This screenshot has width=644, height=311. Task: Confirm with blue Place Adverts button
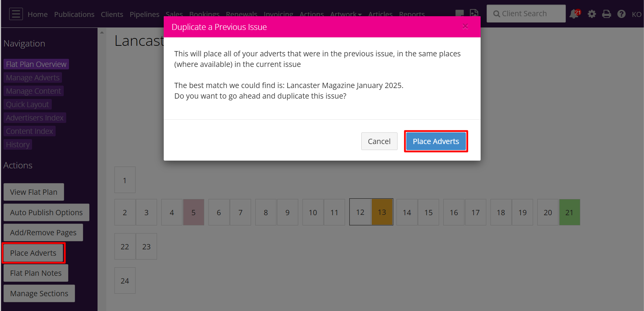tap(436, 141)
